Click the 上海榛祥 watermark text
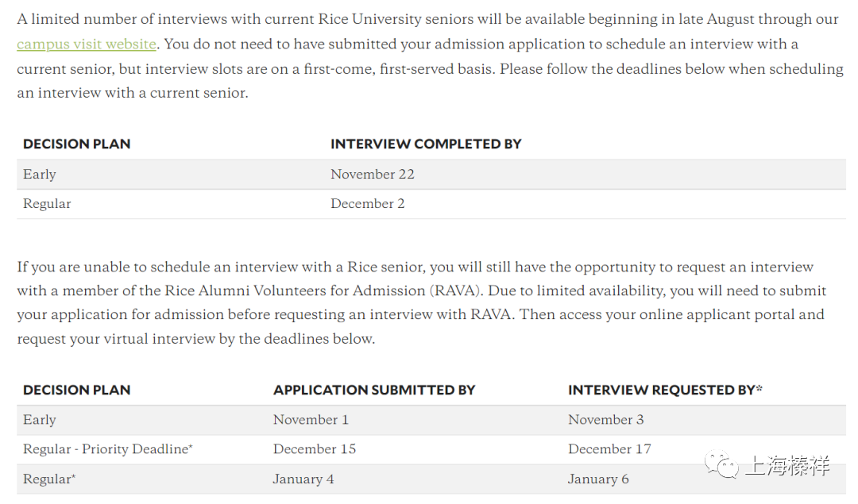858x504 pixels. point(787,466)
